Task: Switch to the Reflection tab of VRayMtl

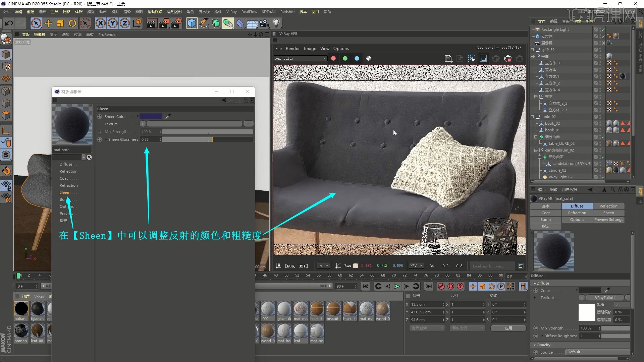Action: pos(608,206)
